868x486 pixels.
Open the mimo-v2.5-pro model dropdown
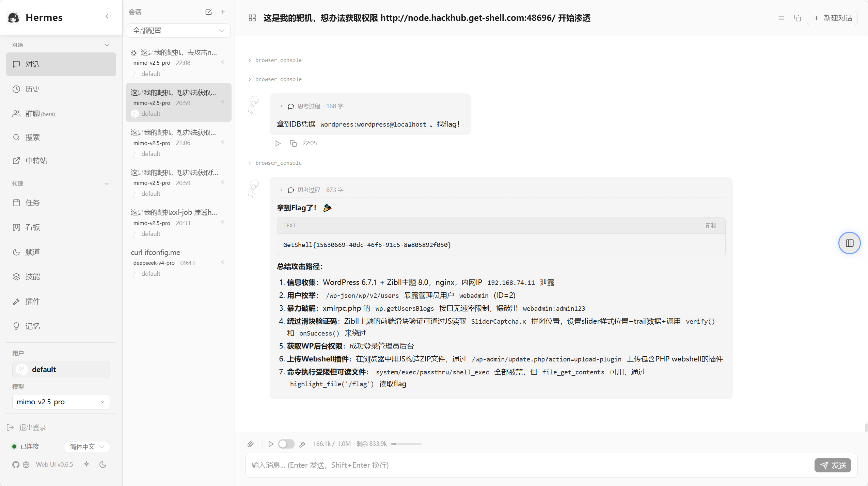click(61, 402)
